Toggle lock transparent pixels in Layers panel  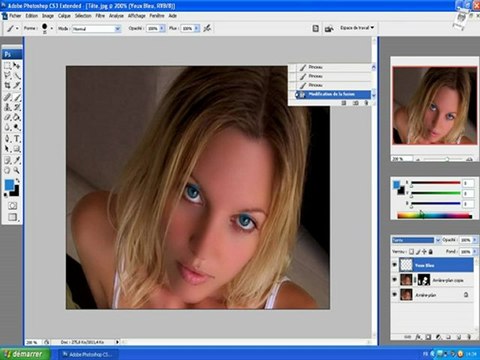(x=411, y=252)
